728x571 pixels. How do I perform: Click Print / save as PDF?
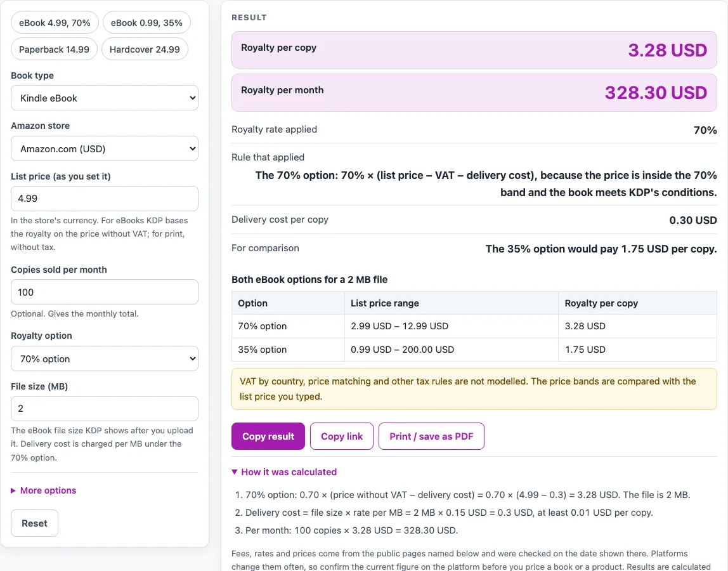coord(431,436)
